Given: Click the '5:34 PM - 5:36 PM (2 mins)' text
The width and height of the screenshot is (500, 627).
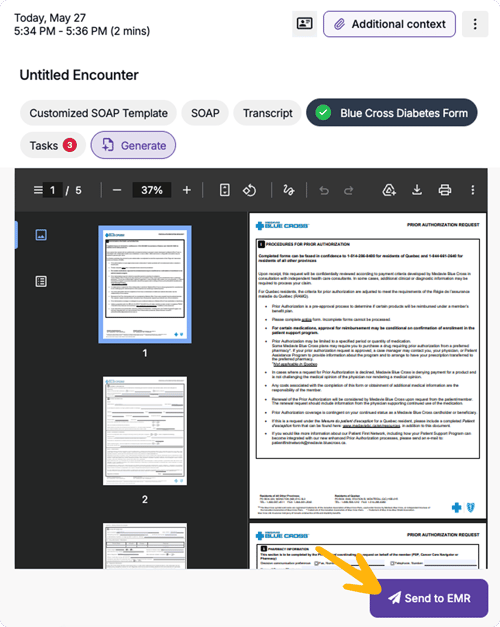Looking at the screenshot, I should point(82,31).
